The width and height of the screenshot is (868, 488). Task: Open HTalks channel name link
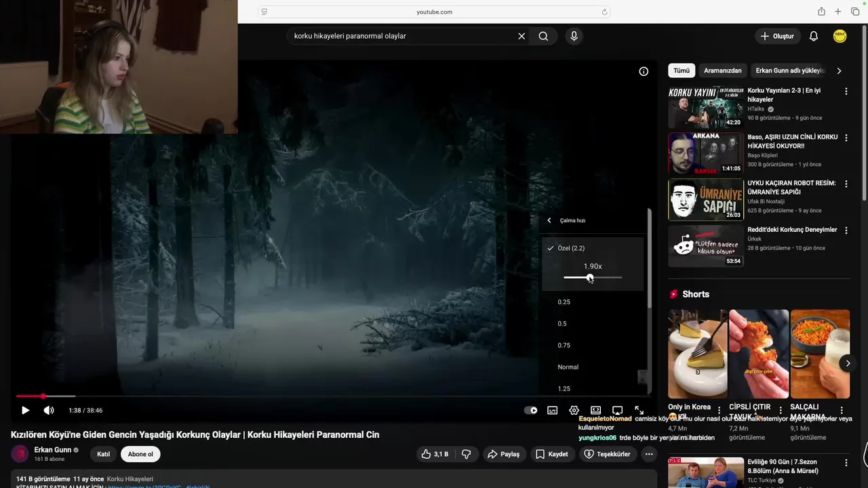coord(755,109)
